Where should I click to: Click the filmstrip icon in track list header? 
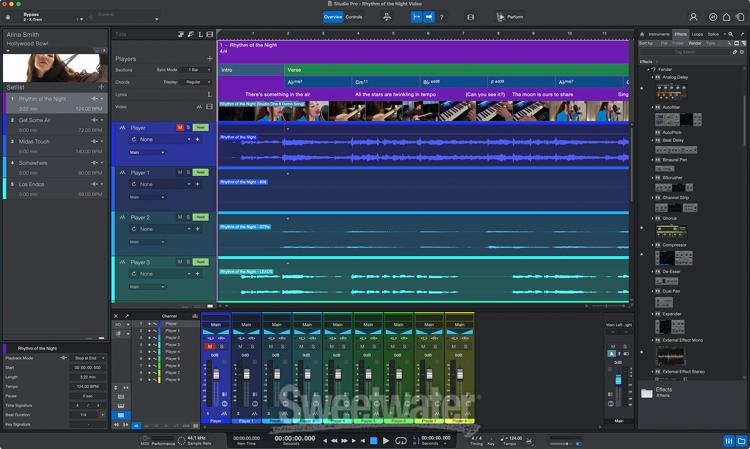[210, 34]
